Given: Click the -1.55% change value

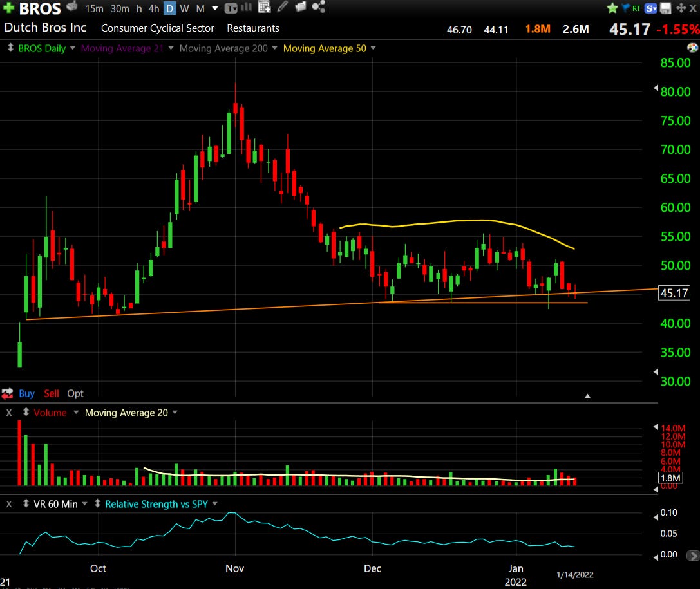Looking at the screenshot, I should click(677, 30).
